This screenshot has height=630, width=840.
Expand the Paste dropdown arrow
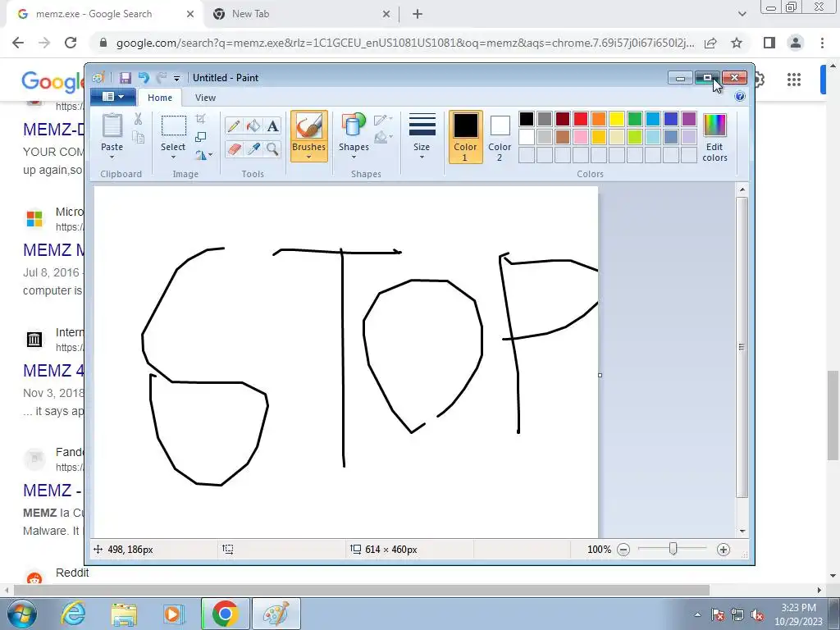point(112,157)
